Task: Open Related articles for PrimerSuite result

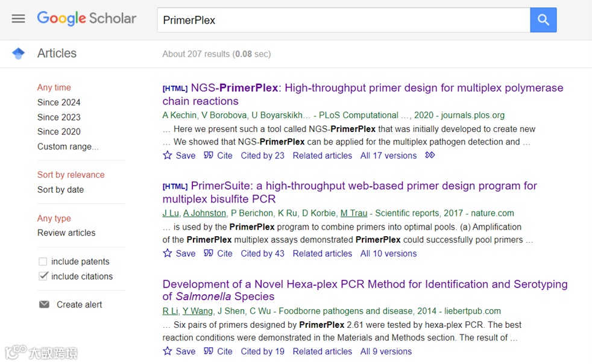Action: pos(322,253)
